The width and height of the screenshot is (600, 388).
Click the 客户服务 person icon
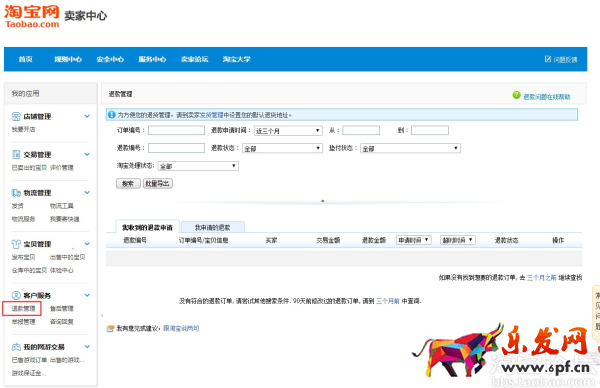click(x=16, y=295)
